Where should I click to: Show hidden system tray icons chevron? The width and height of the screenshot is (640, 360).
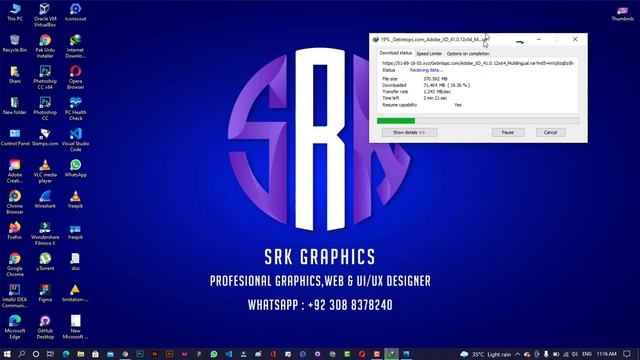518,354
